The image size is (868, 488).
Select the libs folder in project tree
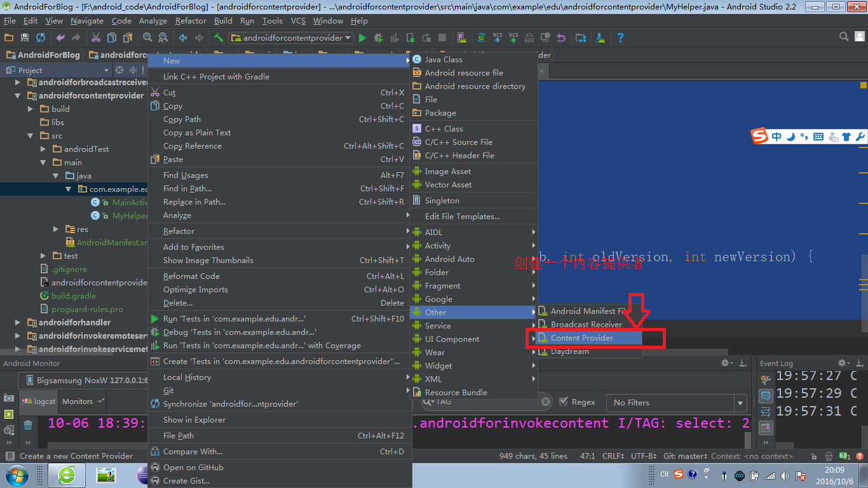[58, 123]
